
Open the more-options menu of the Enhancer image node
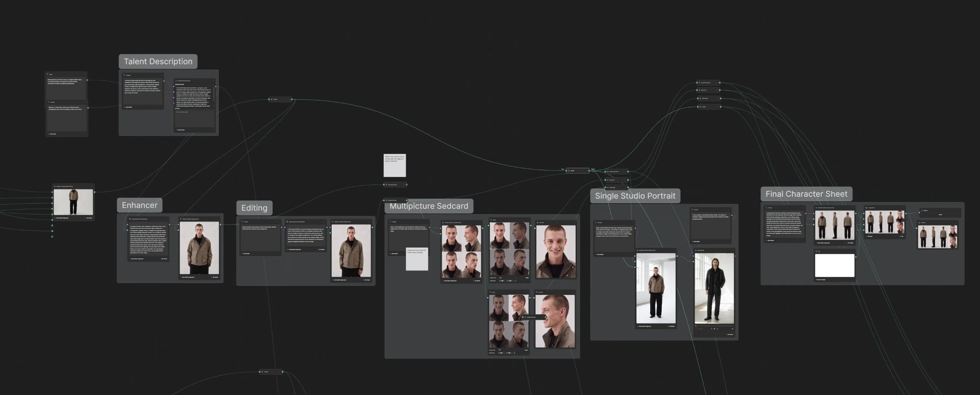pos(218,219)
